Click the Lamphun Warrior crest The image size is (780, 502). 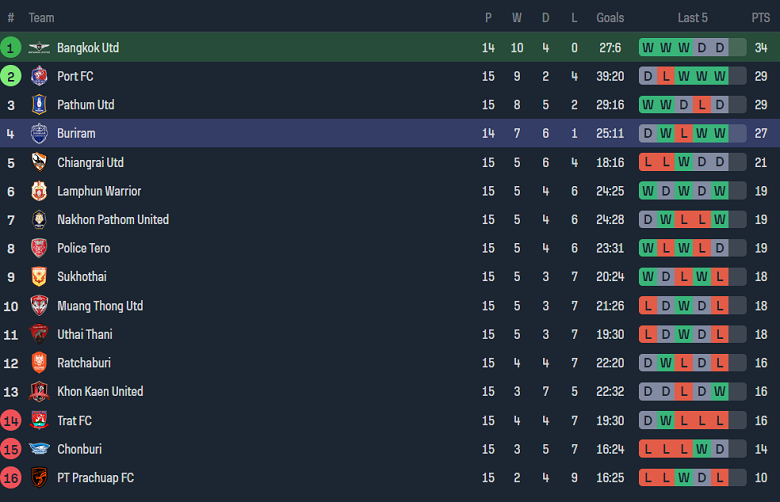[39, 191]
